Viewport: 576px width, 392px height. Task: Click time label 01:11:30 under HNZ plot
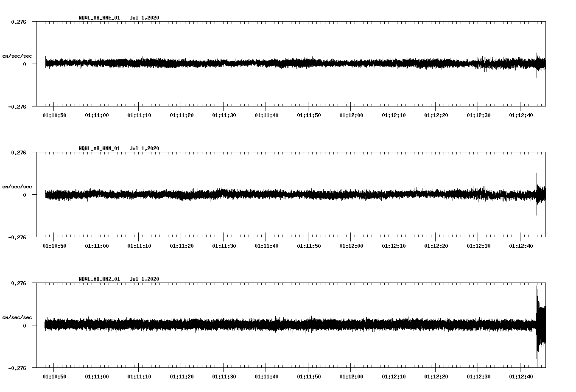click(224, 377)
